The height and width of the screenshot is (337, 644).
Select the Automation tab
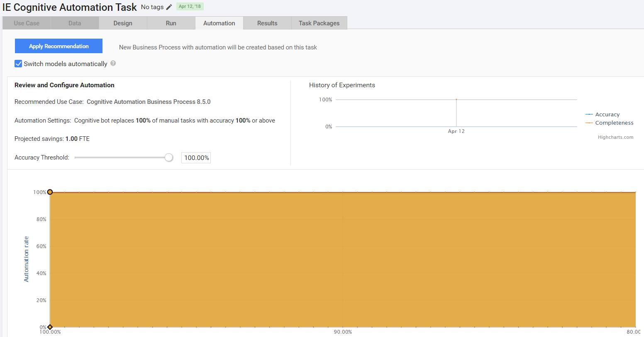tap(219, 23)
